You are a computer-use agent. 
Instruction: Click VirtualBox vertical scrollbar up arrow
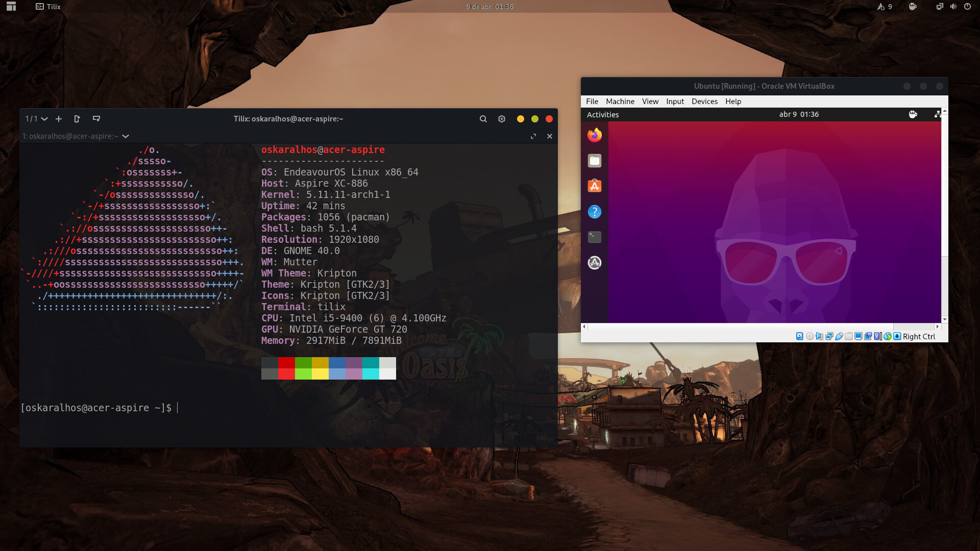(945, 111)
